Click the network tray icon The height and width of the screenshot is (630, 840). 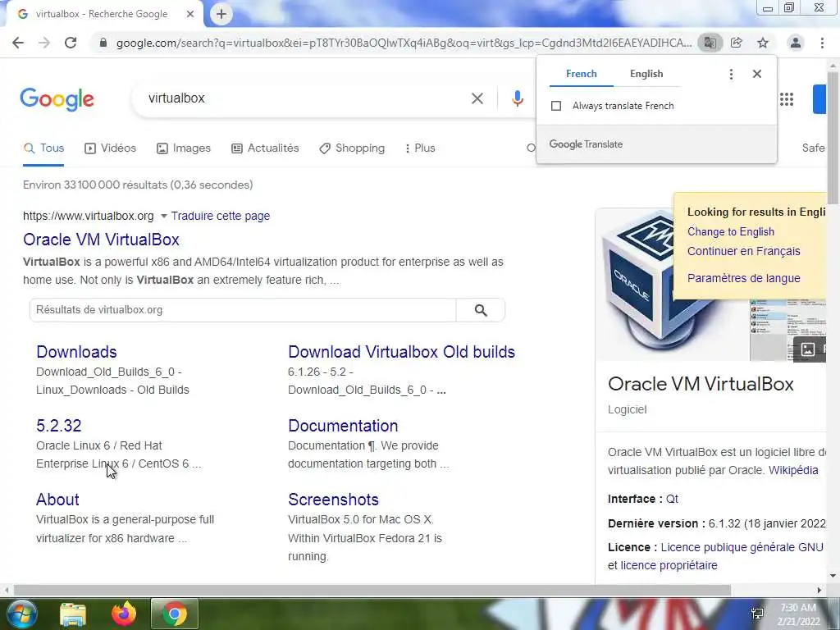[757, 614]
